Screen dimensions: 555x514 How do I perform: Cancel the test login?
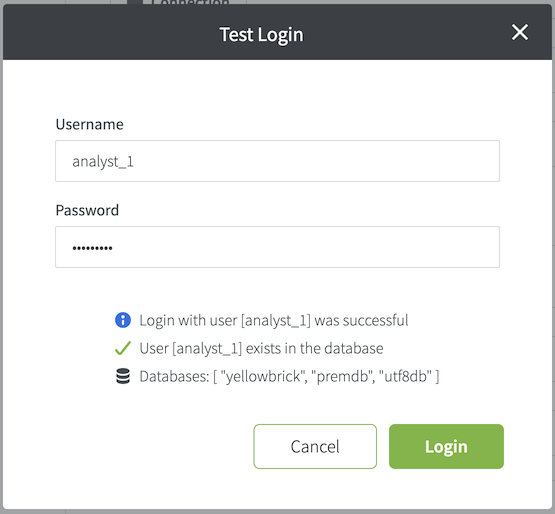point(315,446)
